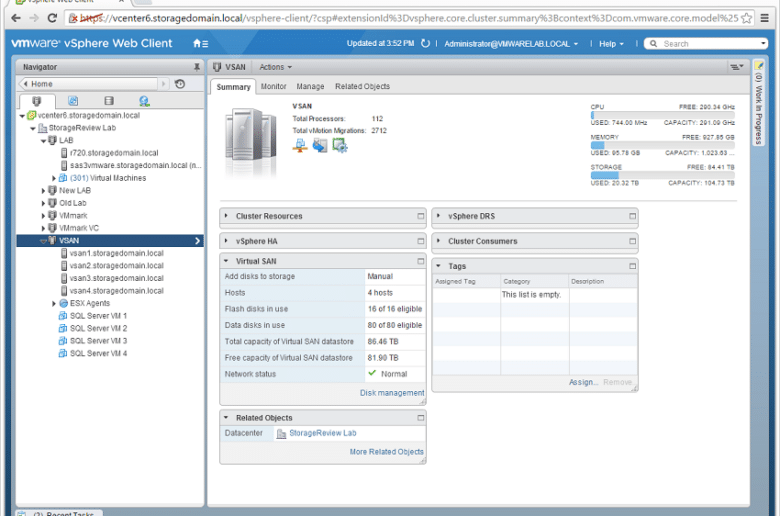
Task: Click the vSphere search field
Action: pyautogui.click(x=705, y=43)
